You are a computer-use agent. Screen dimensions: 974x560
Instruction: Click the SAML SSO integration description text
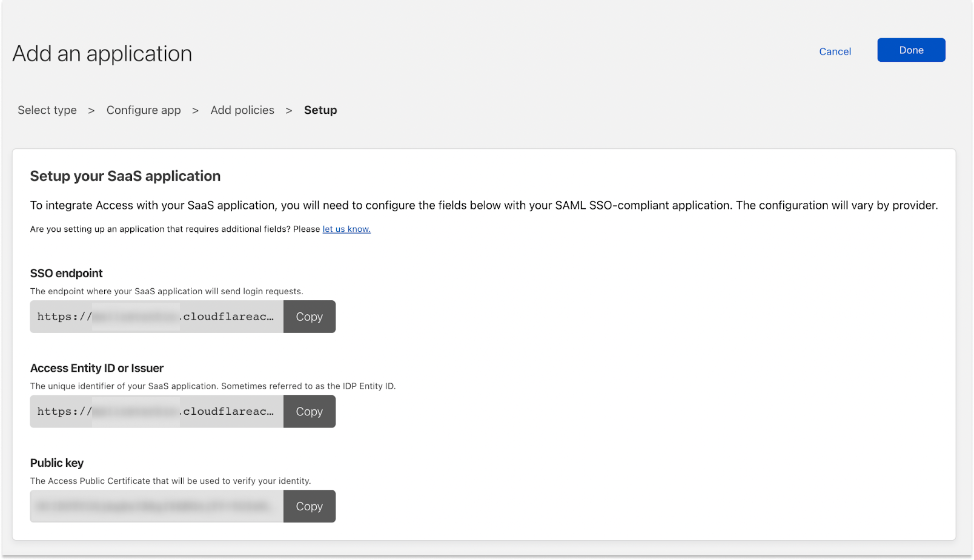tap(483, 205)
